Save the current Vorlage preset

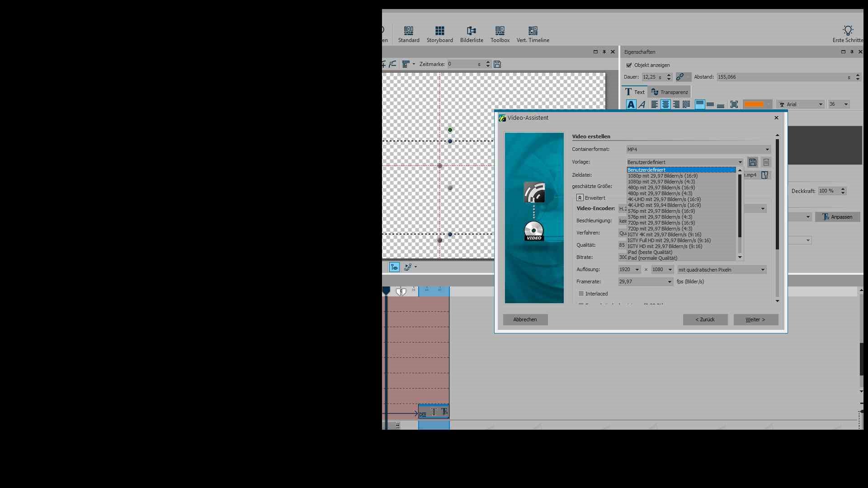752,162
